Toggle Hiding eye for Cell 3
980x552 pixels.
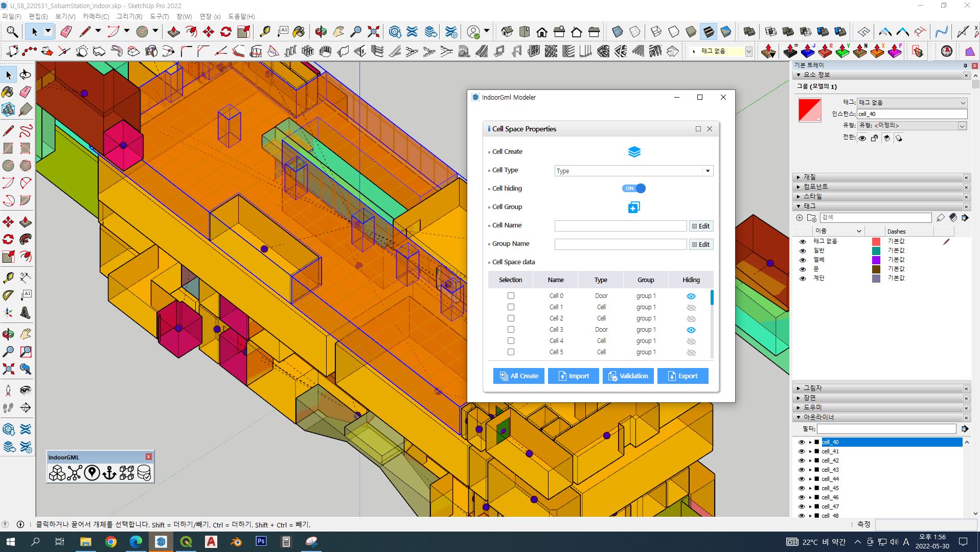(x=691, y=330)
